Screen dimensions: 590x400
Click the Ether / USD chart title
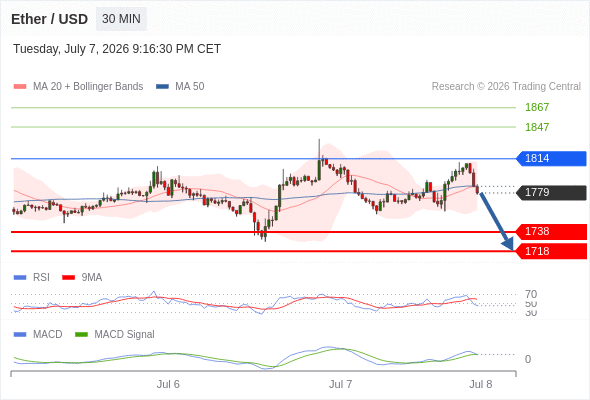[49, 19]
